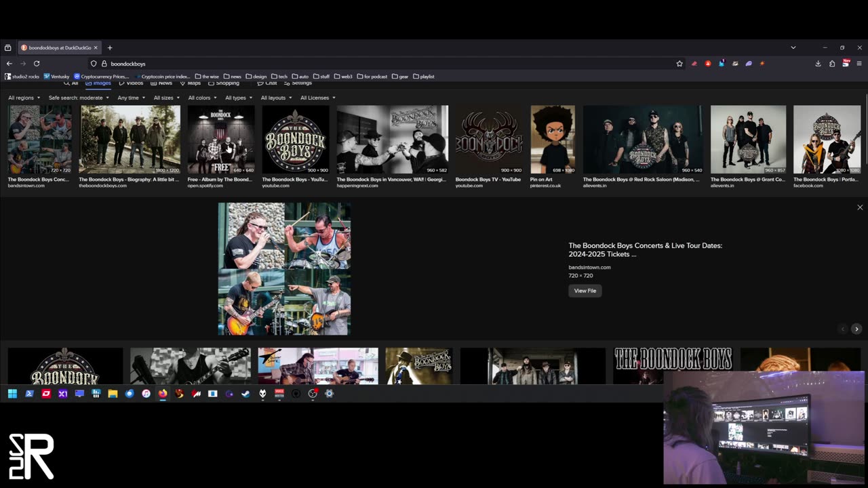Select the Boondock Boys Biography thumbnail
Screen dimensions: 868x488
pos(130,140)
